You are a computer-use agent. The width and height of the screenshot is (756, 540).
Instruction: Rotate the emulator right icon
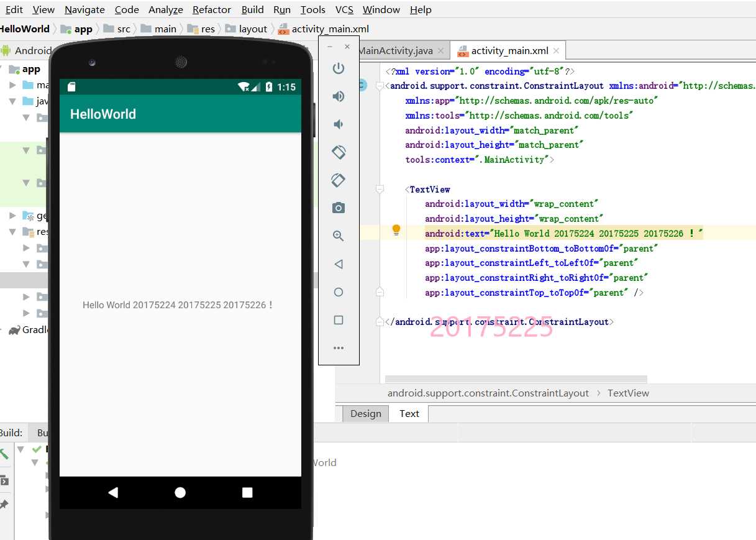(339, 180)
